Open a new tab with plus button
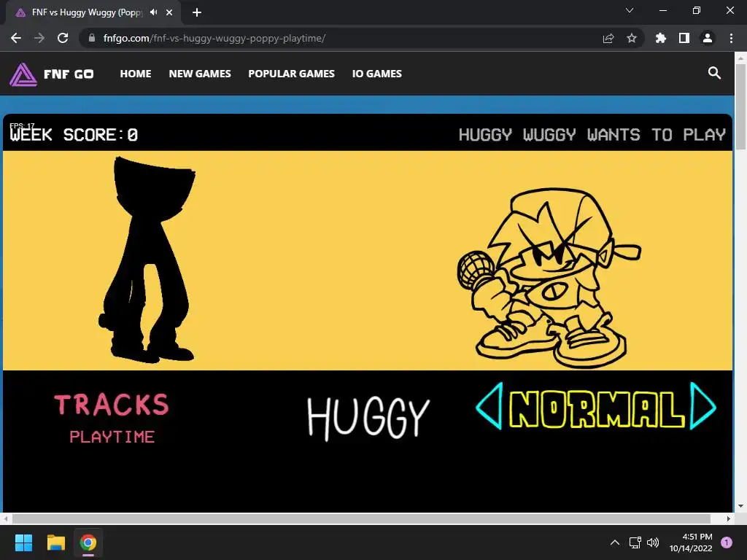Viewport: 747px width, 560px height. pos(197,12)
